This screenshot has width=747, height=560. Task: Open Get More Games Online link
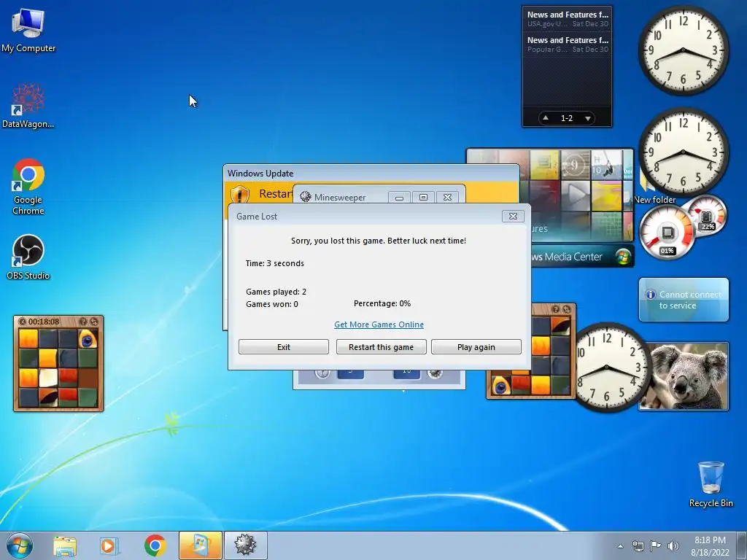pyautogui.click(x=379, y=324)
